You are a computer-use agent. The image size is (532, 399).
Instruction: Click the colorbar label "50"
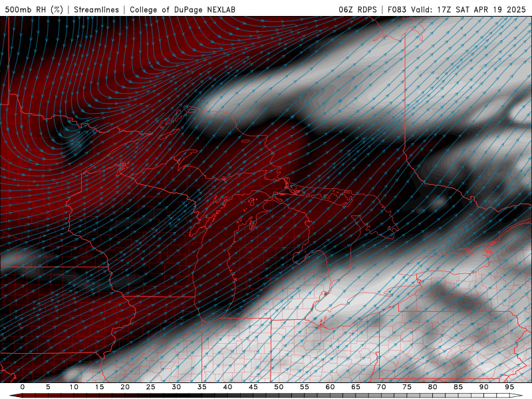pyautogui.click(x=279, y=387)
